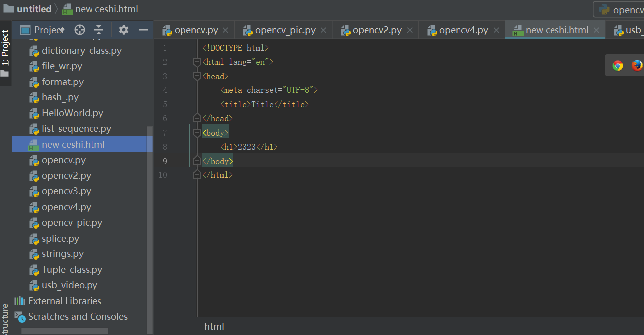This screenshot has height=335, width=644.
Task: Select format.py in the project tree
Action: click(x=62, y=82)
